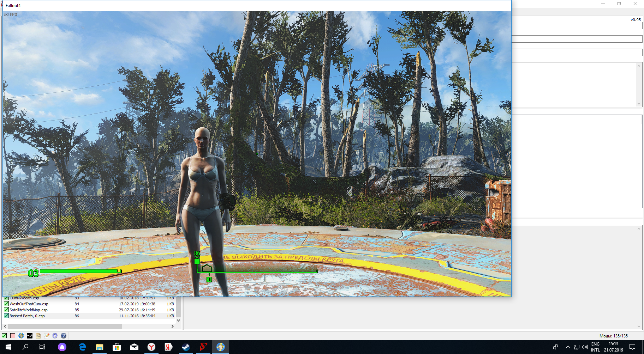This screenshot has height=354, width=644.
Task: Open ENG INTL keyboard language selector
Action: click(x=595, y=347)
